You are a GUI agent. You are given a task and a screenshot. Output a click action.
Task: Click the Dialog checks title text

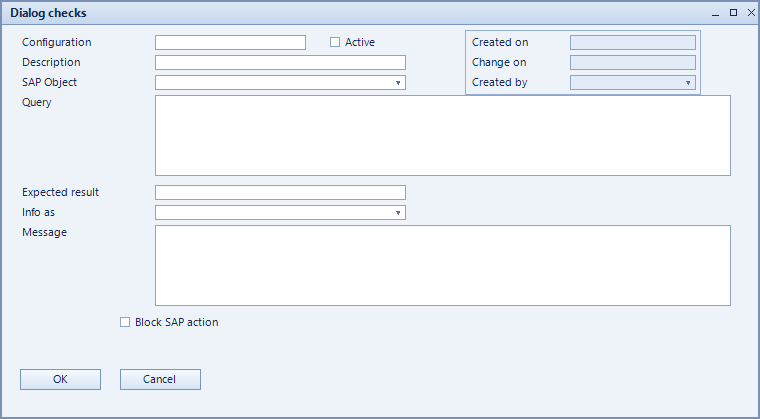pos(48,13)
